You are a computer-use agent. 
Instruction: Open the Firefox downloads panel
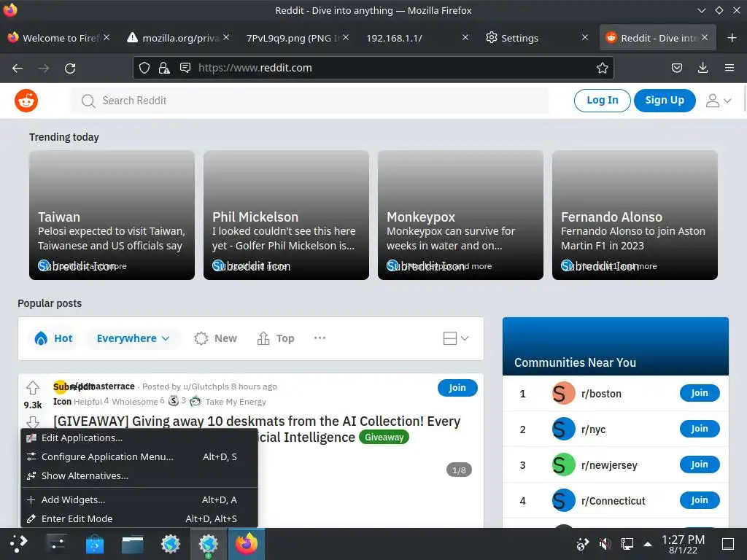click(x=703, y=68)
